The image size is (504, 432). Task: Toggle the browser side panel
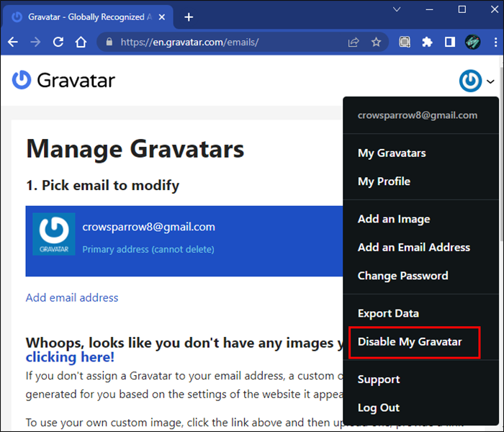(x=450, y=42)
